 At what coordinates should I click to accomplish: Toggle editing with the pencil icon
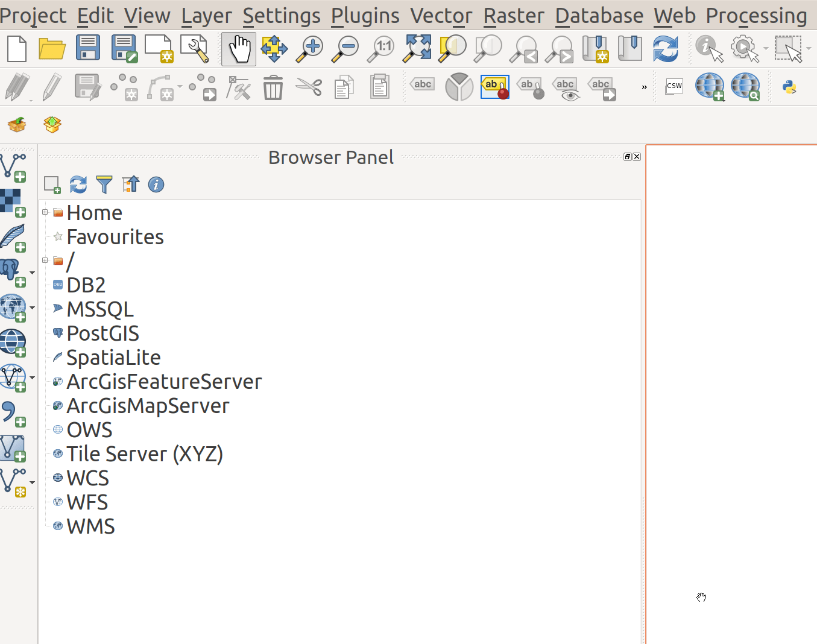pyautogui.click(x=52, y=87)
